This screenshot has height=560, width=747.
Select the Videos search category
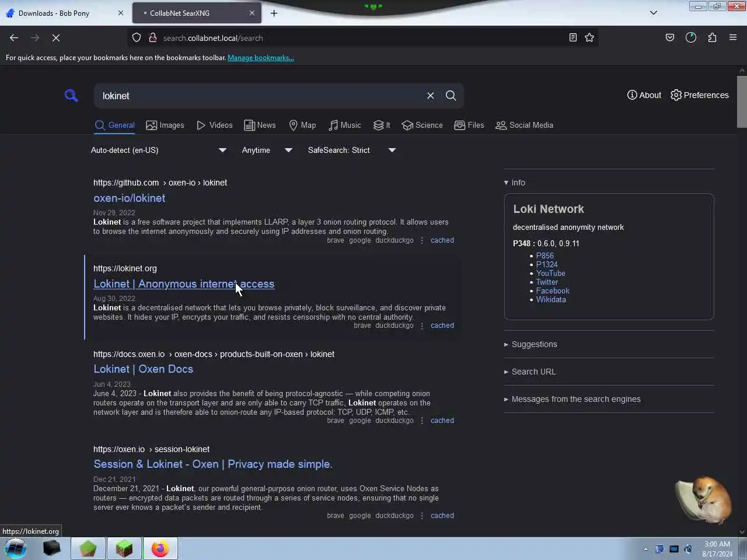point(215,125)
